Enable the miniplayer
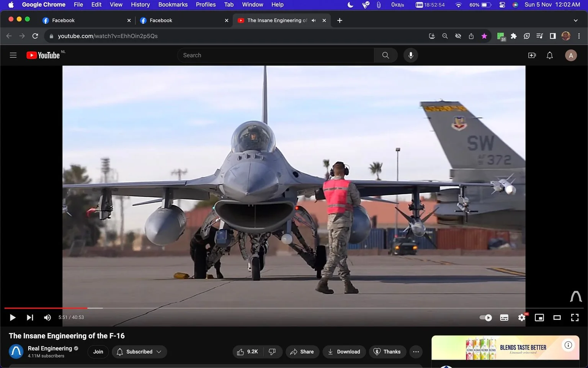 [x=539, y=317]
